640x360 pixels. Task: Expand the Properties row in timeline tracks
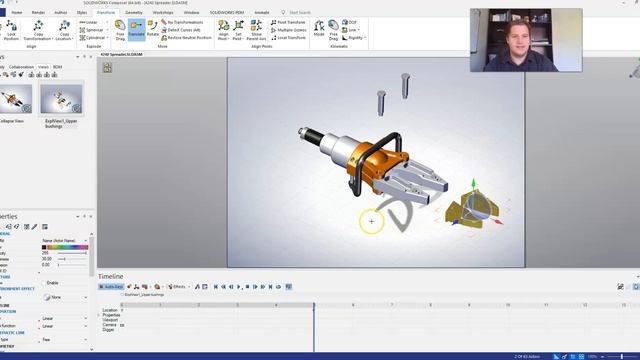[x=99, y=315]
